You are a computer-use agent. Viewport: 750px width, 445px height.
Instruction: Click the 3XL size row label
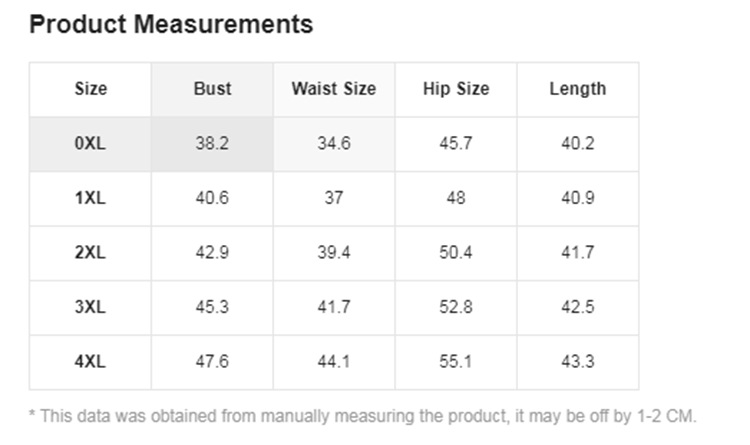(90, 308)
